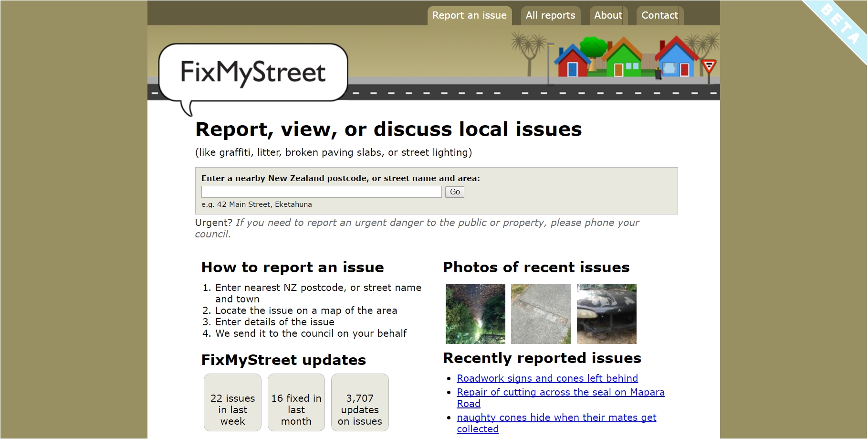Go to the Contact tab
The width and height of the screenshot is (868, 439).
pos(659,15)
